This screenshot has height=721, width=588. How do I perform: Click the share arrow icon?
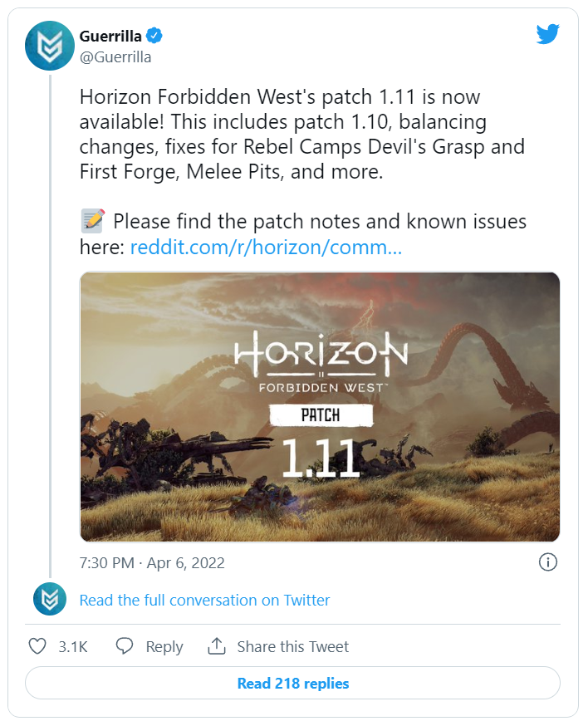[x=217, y=646]
